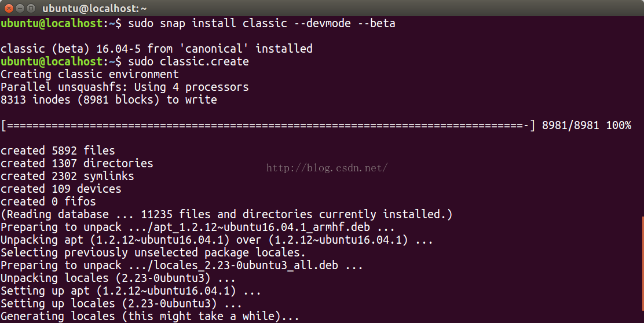Click the 'created 2302 symlinks' line
644x323 pixels.
[67, 176]
